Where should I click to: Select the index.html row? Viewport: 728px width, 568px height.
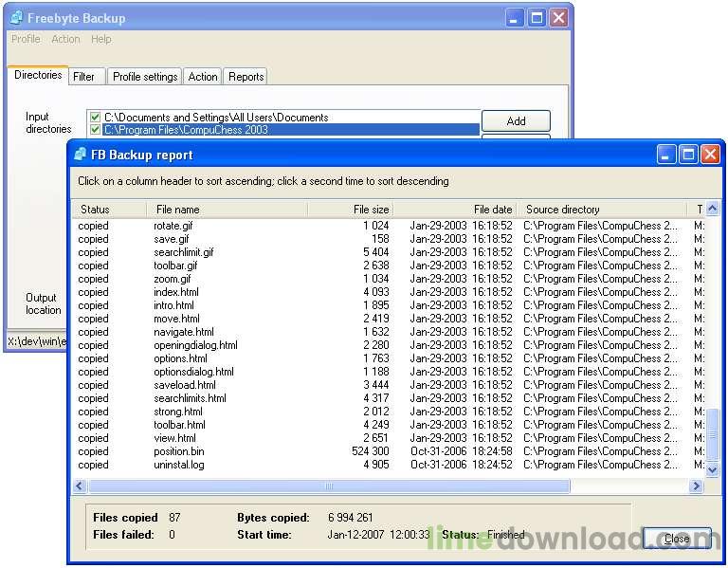389,292
